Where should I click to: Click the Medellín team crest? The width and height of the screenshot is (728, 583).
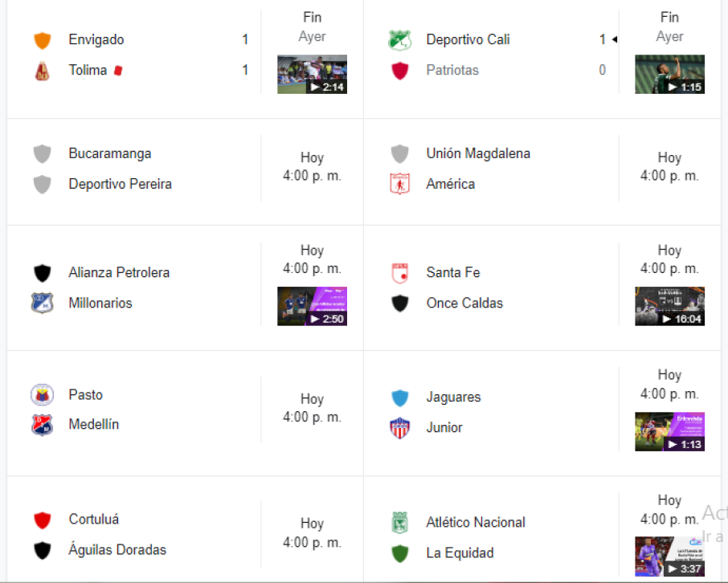coord(43,425)
